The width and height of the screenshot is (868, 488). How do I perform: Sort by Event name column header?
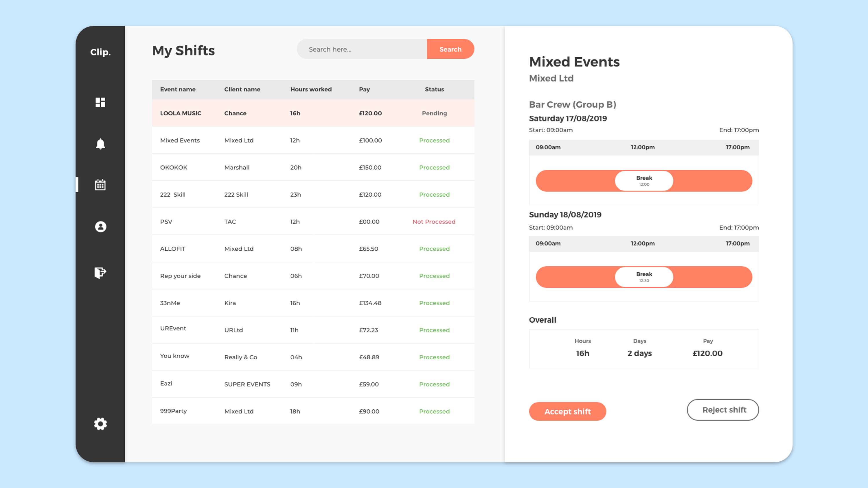(178, 89)
